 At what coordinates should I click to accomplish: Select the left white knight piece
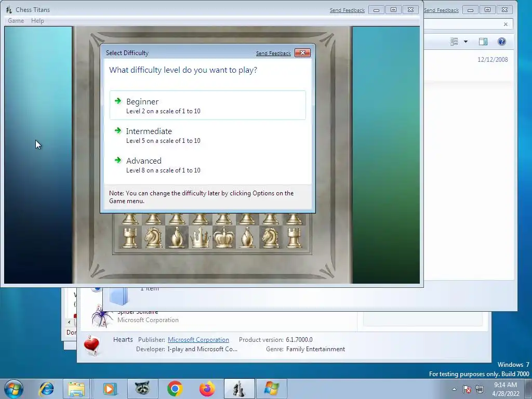coord(153,237)
